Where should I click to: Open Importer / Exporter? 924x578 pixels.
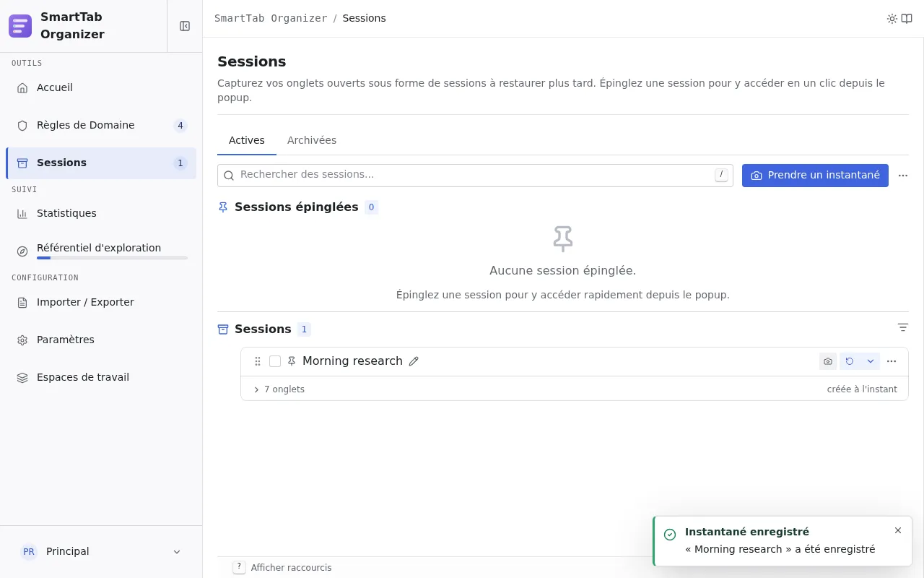[101, 302]
